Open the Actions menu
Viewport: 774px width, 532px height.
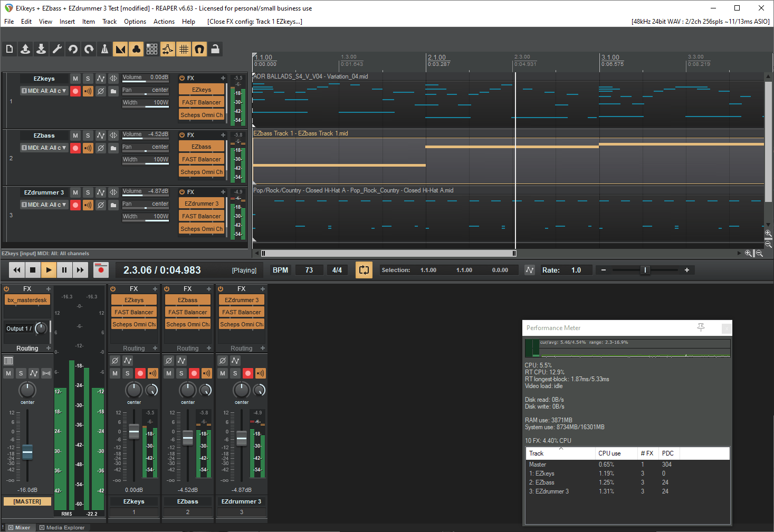pyautogui.click(x=164, y=22)
